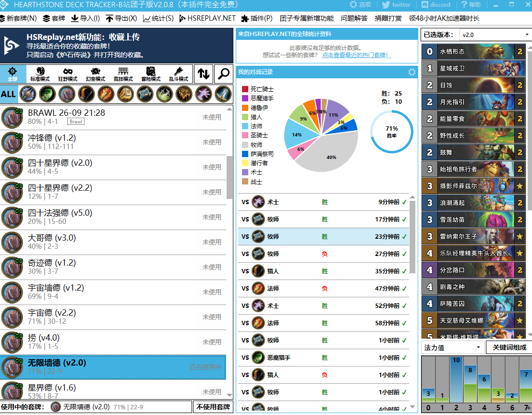
Task: Open the 法力值 dropdown
Action: coord(452,347)
